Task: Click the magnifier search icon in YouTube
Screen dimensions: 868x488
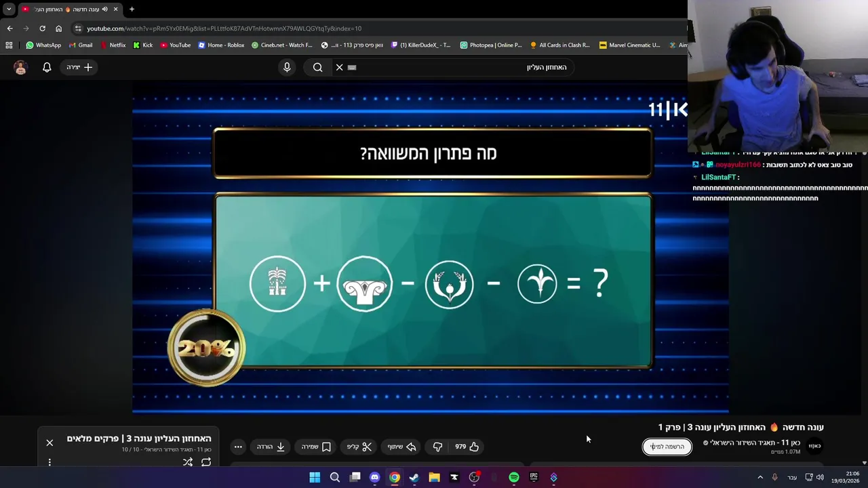Action: pyautogui.click(x=317, y=67)
